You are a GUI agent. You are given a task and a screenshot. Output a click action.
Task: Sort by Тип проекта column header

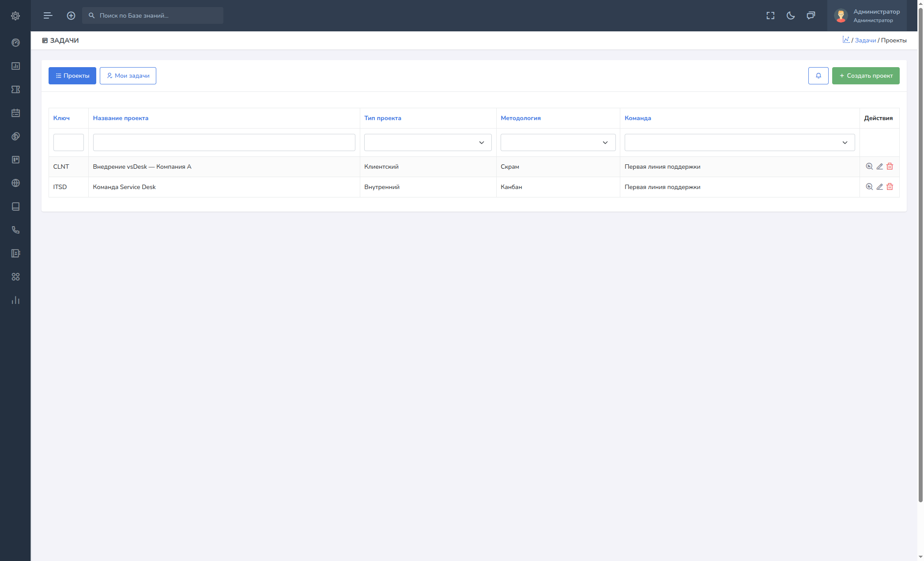click(382, 118)
